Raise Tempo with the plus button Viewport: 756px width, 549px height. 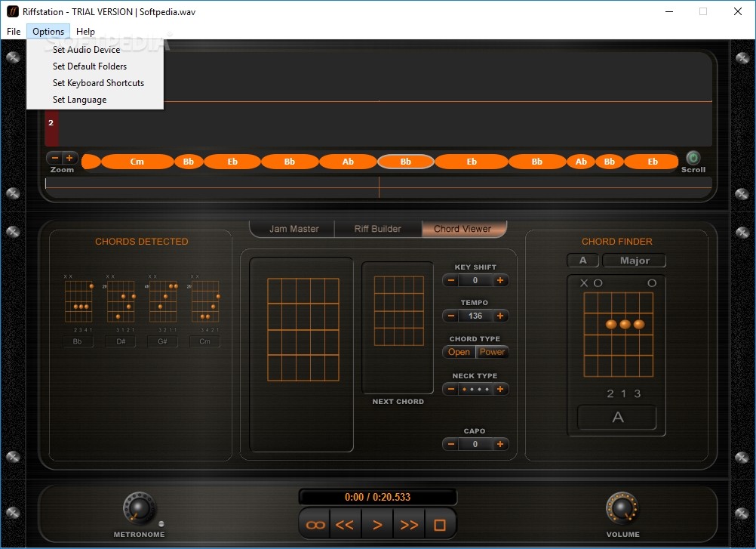(500, 316)
